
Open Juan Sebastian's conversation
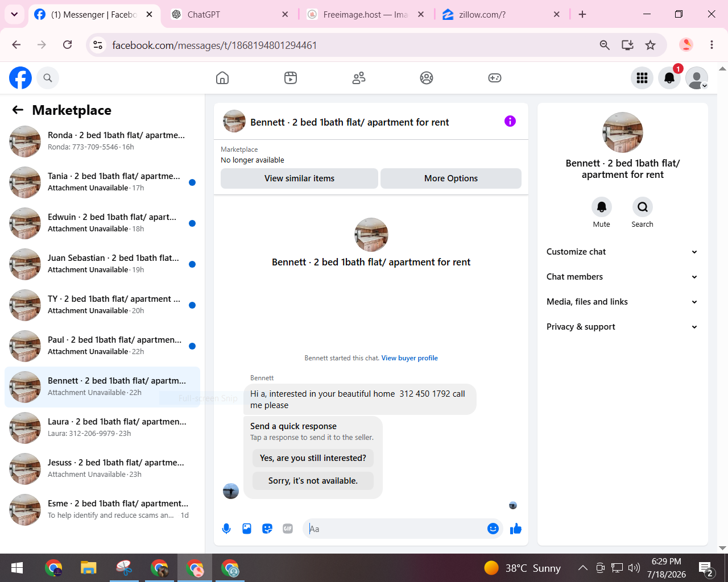click(x=102, y=264)
